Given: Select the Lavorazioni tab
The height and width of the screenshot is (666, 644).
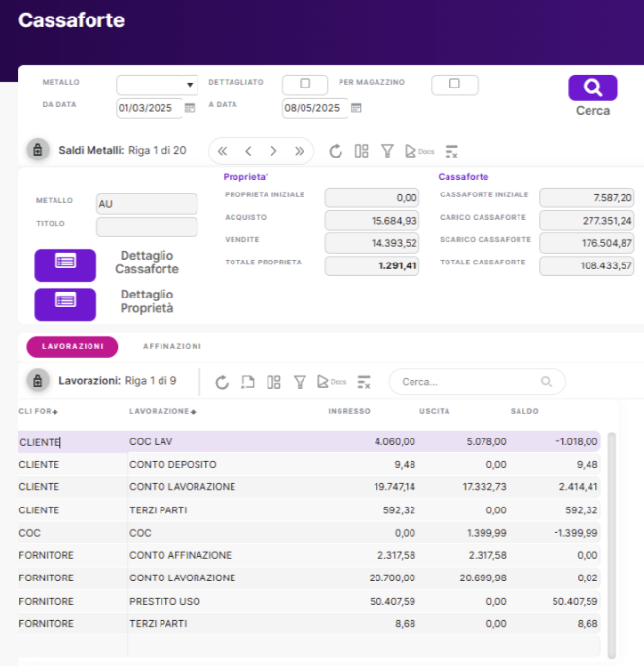Looking at the screenshot, I should 72,346.
